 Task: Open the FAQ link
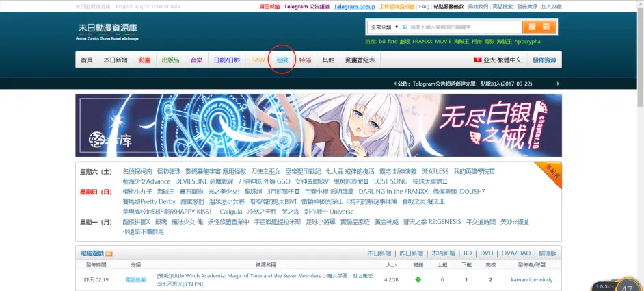pyautogui.click(x=424, y=7)
